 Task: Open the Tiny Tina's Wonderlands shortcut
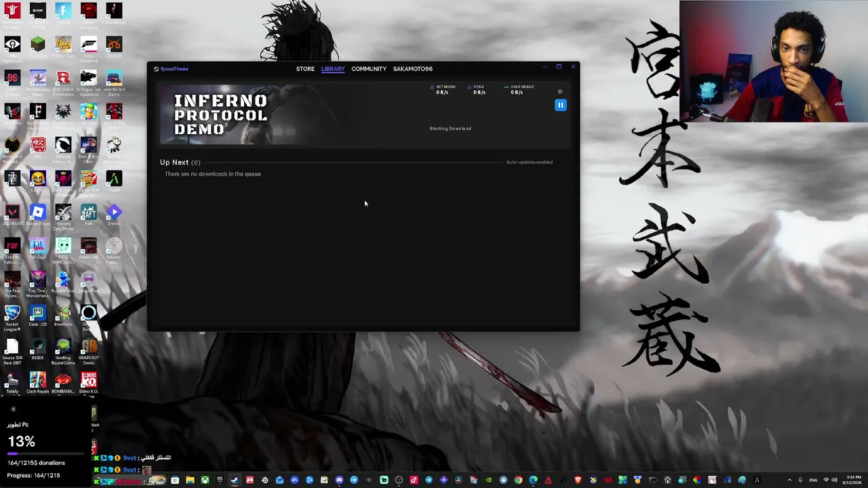[x=38, y=285]
